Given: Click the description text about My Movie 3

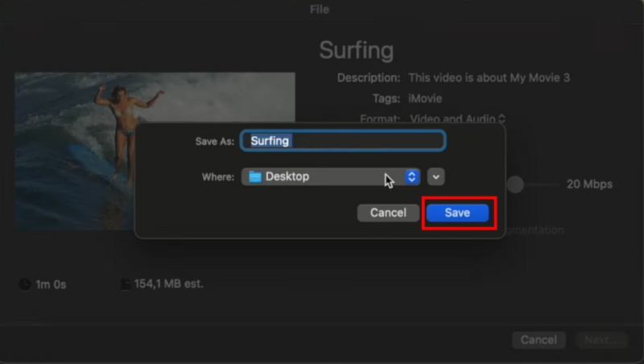Looking at the screenshot, I should (x=489, y=78).
